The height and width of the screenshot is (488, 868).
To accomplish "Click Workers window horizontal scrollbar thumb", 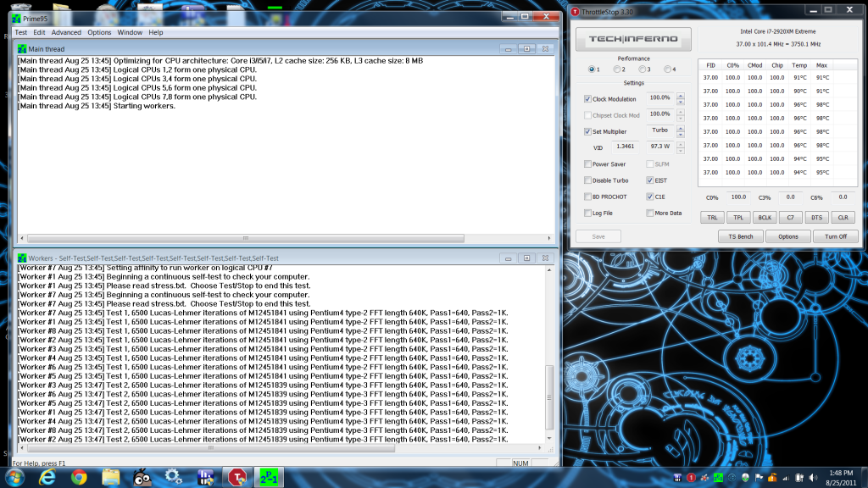I will 211,448.
